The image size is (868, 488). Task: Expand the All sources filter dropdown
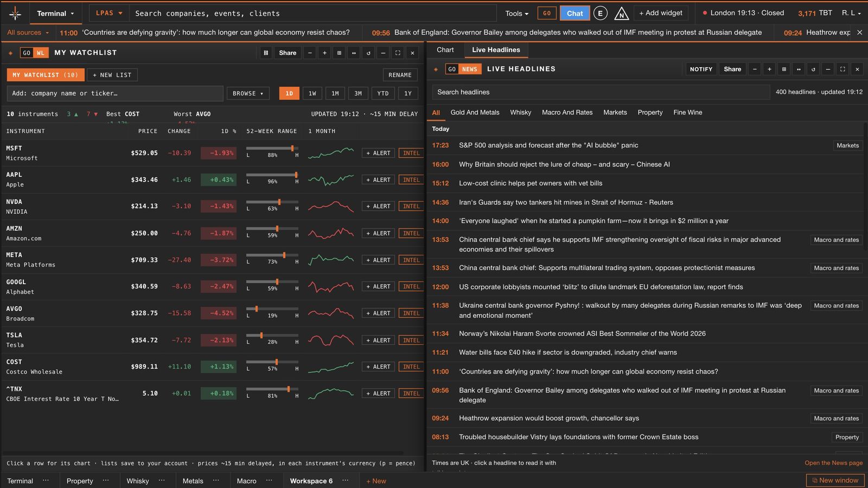[x=28, y=33]
